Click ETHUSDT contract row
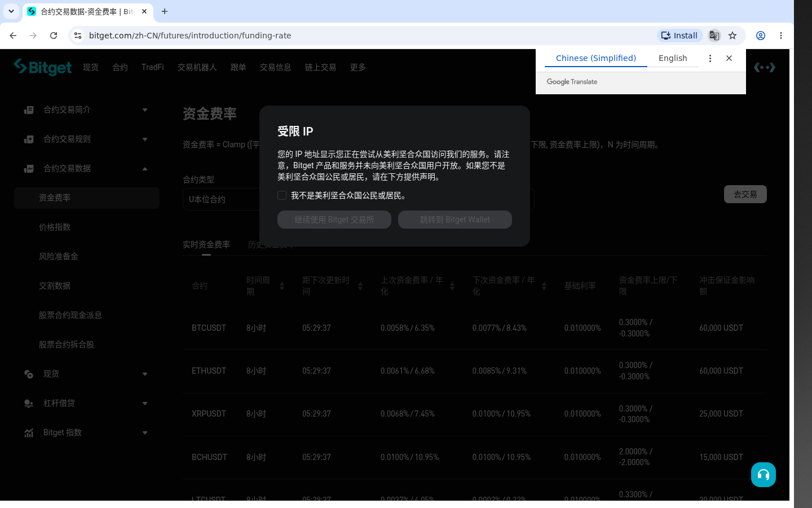 [474, 371]
